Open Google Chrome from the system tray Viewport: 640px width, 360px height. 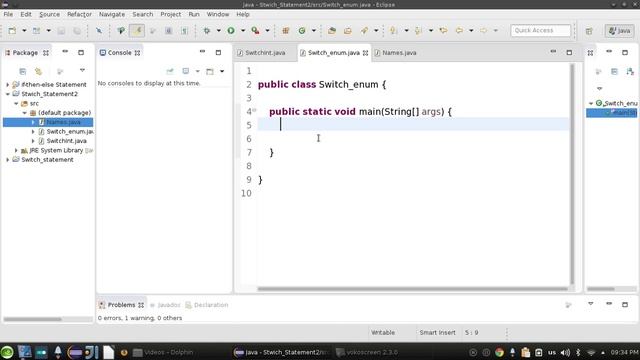tap(499, 352)
